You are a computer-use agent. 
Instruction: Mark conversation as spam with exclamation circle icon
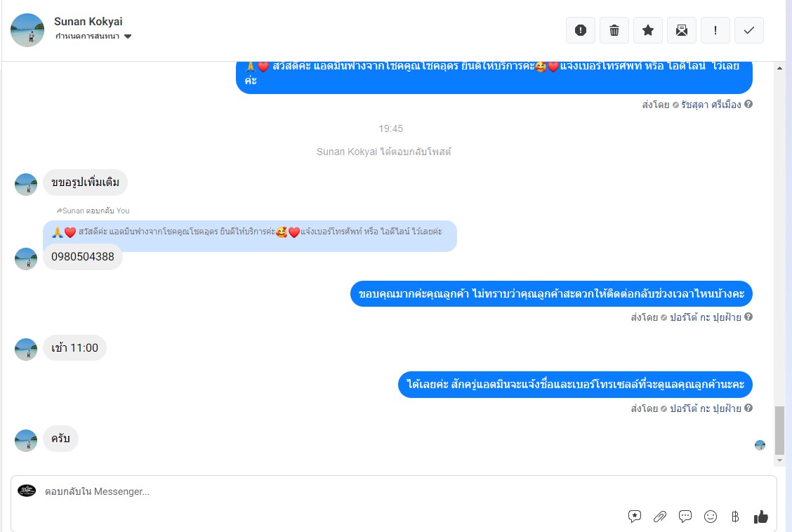(581, 30)
